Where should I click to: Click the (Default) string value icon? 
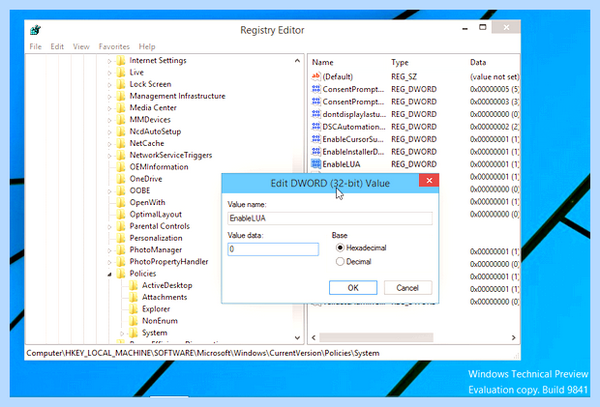(x=316, y=77)
